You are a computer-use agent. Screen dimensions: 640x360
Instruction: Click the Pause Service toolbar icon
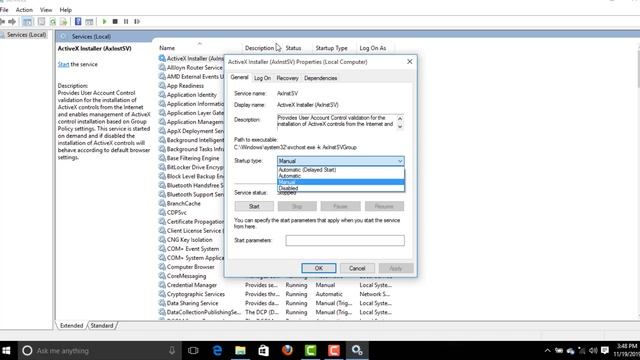126,21
